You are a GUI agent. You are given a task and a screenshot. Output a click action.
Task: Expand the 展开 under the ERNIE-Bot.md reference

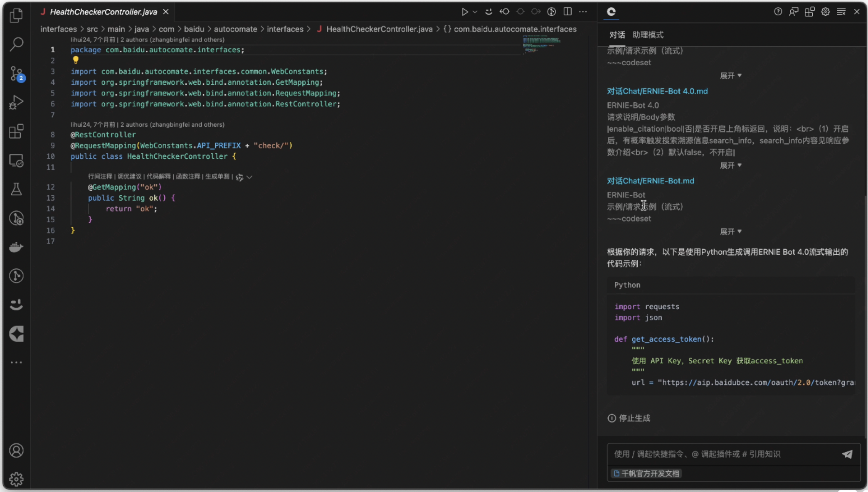(730, 231)
